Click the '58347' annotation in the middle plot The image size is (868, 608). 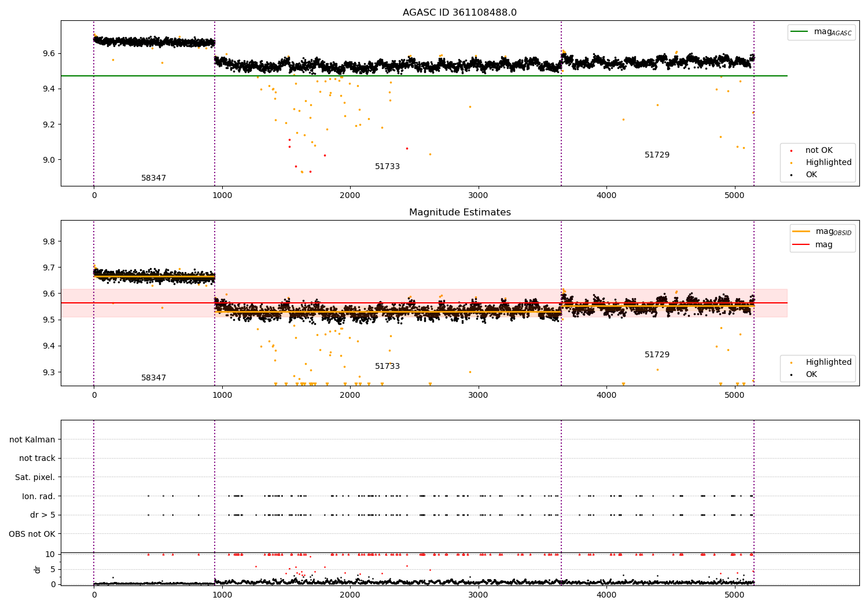point(153,378)
